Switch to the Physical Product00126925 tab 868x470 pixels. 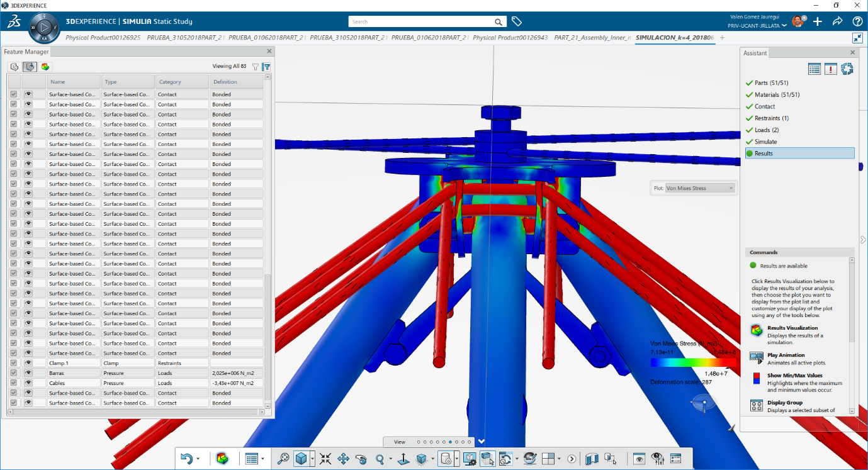tap(103, 38)
